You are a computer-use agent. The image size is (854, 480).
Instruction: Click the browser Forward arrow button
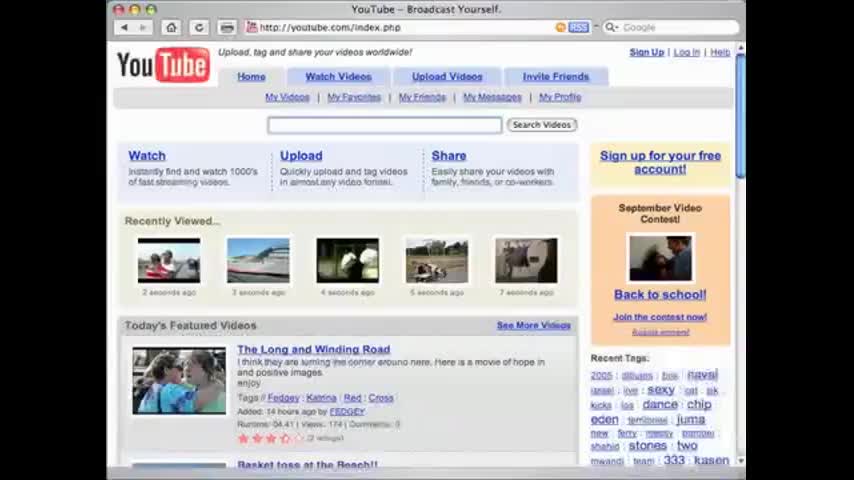pos(143,27)
